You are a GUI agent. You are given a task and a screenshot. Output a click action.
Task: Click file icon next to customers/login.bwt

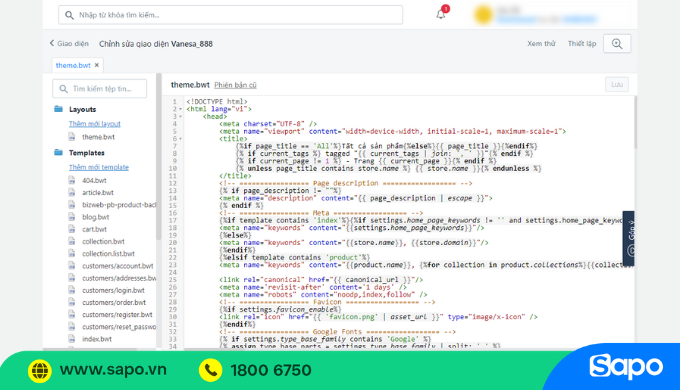pyautogui.click(x=72, y=290)
